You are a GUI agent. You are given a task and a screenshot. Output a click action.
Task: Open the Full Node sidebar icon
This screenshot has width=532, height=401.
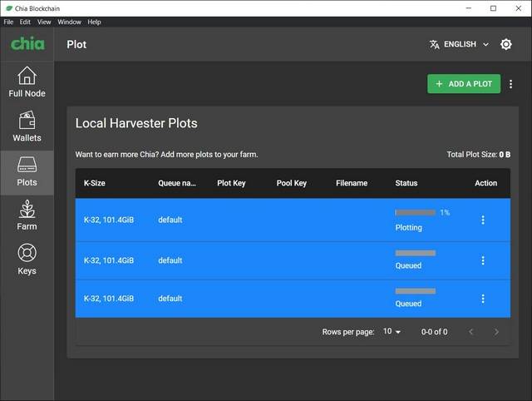click(x=27, y=82)
